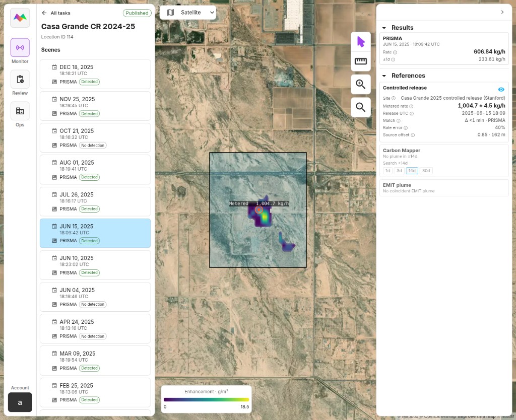Click the secondary plume on map
Screen dimensions: 516x420
point(286,243)
